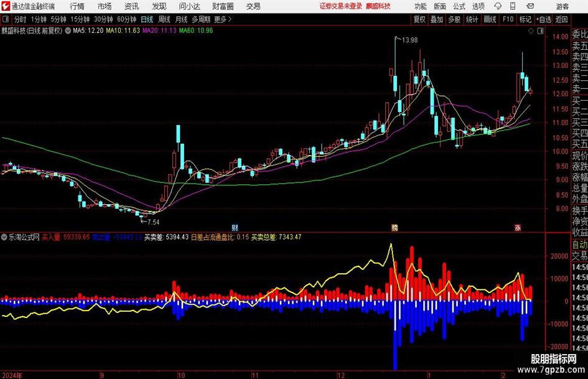The image size is (588, 379).
Task: Expand the 更多 periods list
Action: (x=223, y=19)
